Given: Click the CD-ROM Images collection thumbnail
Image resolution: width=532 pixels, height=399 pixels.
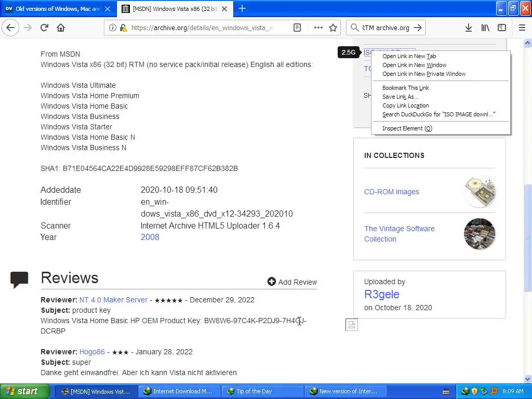Looking at the screenshot, I should [x=480, y=192].
